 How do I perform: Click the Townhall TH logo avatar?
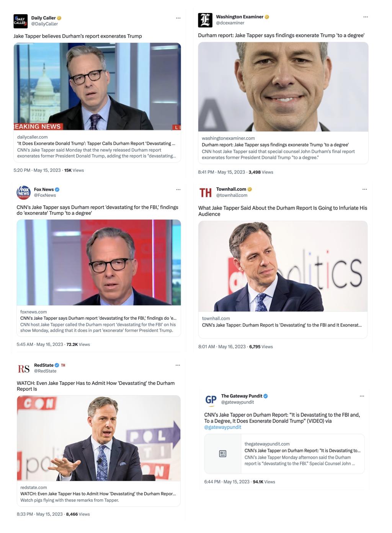click(205, 193)
